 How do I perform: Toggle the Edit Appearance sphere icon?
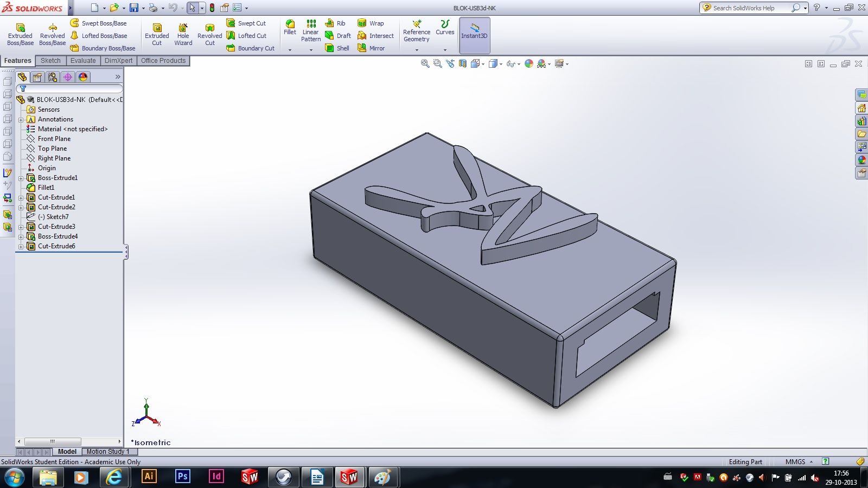point(529,63)
